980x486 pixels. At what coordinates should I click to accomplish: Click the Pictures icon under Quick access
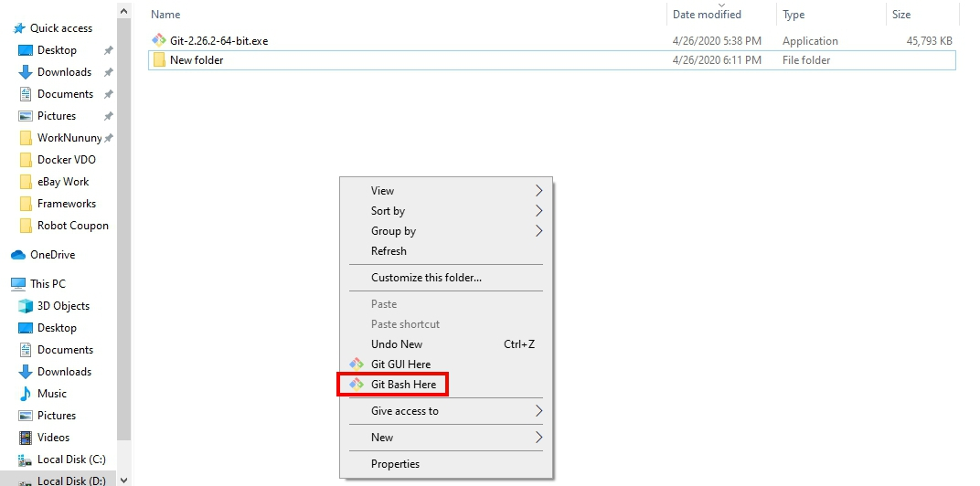(x=26, y=116)
